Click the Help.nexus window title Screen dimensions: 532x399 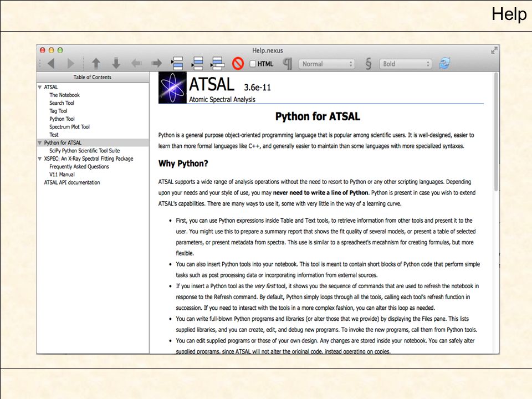[x=267, y=50]
